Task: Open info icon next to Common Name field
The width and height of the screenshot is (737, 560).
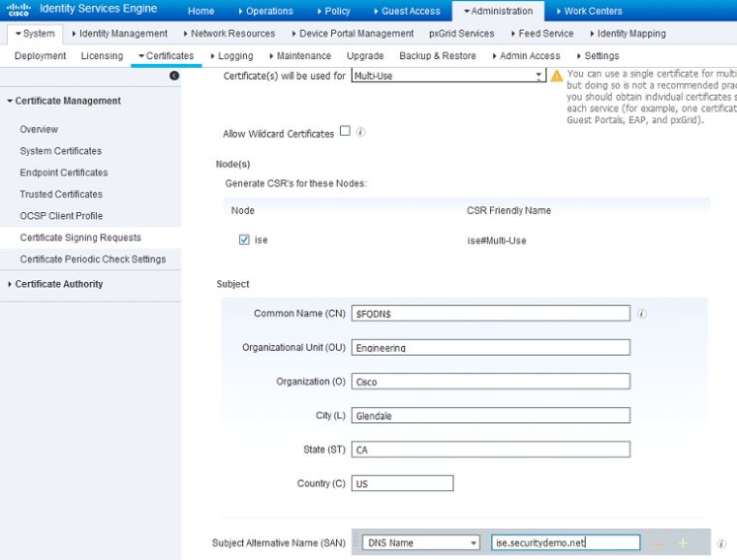Action: click(x=641, y=314)
